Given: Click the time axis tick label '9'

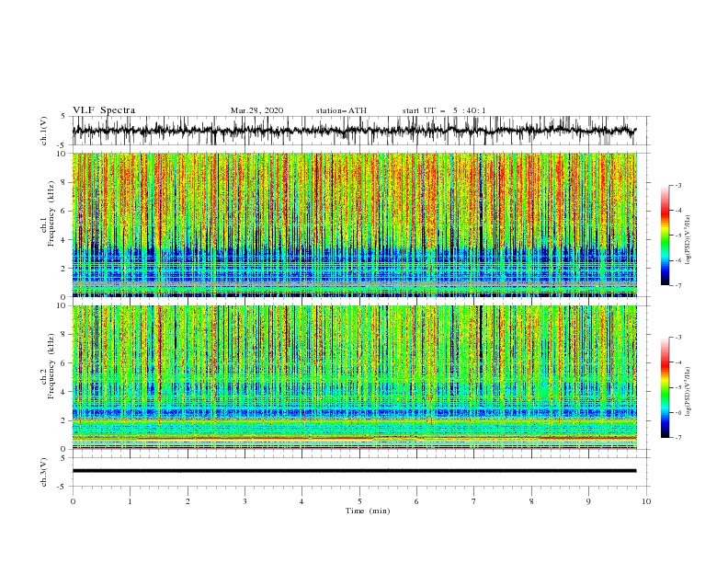Looking at the screenshot, I should tap(588, 501).
